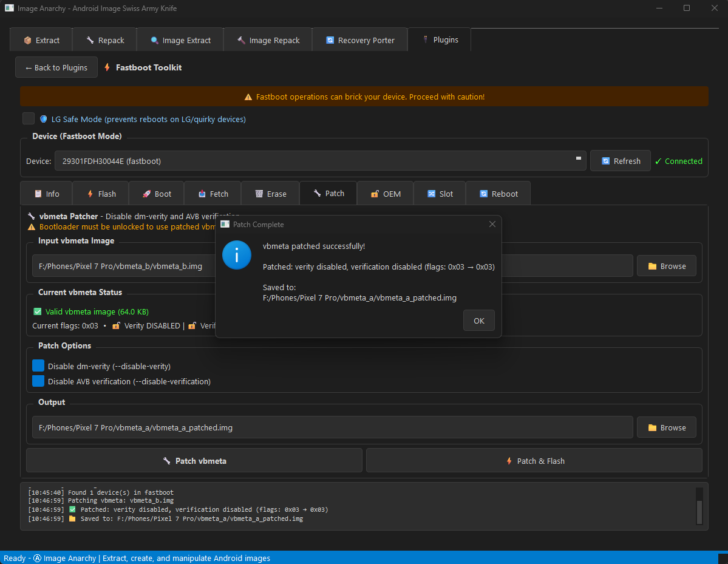The image size is (728, 564).
Task: Open the fastboot Device dropdown
Action: 320,161
